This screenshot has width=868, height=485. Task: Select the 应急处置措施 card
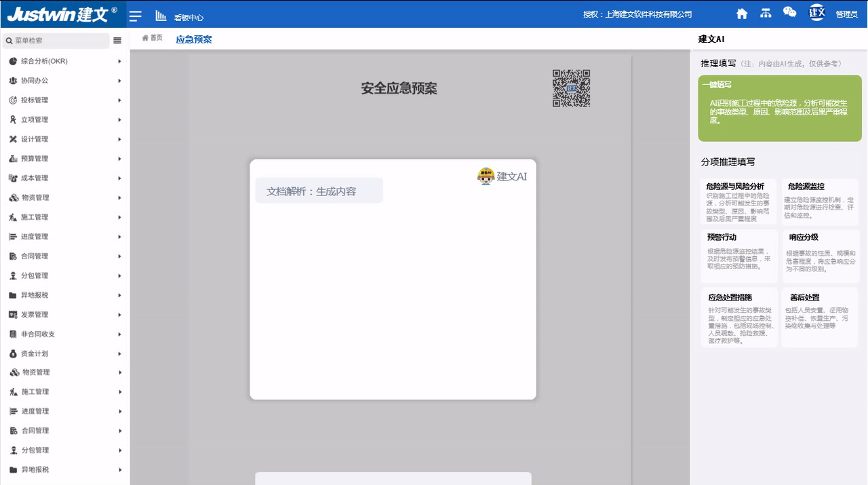[x=739, y=317]
